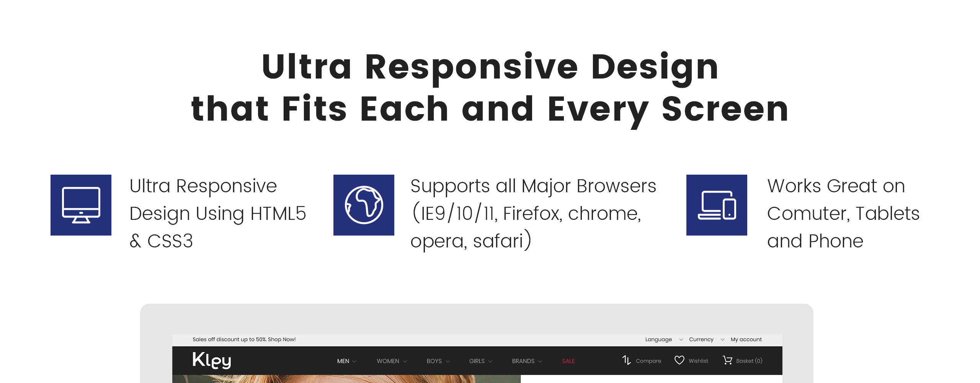980x383 pixels.
Task: Click the 'Design Using HTML5' feature text
Action: 218,214
